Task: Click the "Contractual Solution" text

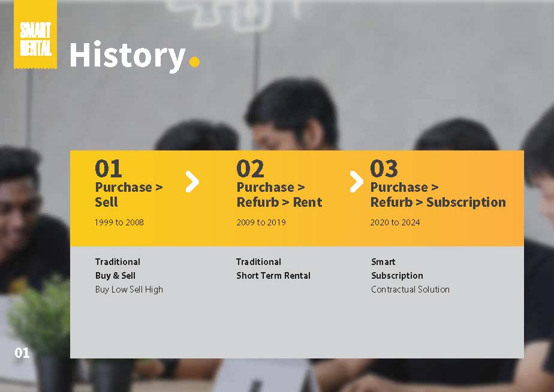Action: (410, 290)
